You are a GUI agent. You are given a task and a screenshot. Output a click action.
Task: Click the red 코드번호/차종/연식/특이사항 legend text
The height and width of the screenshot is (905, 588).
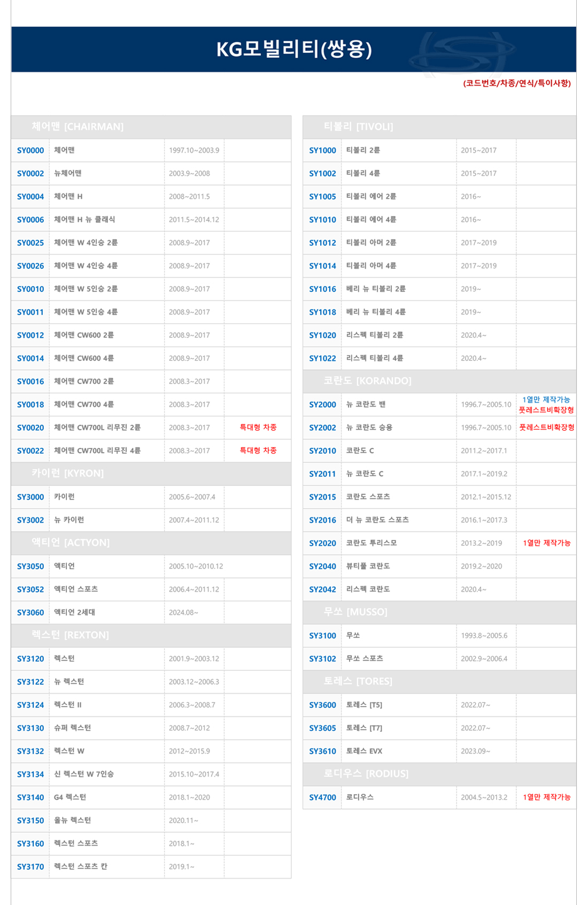516,83
